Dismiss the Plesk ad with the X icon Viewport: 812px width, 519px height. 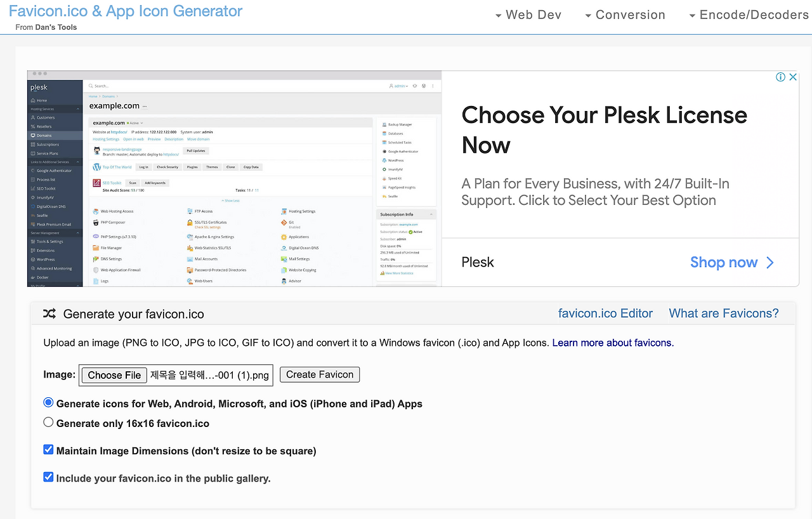(792, 76)
